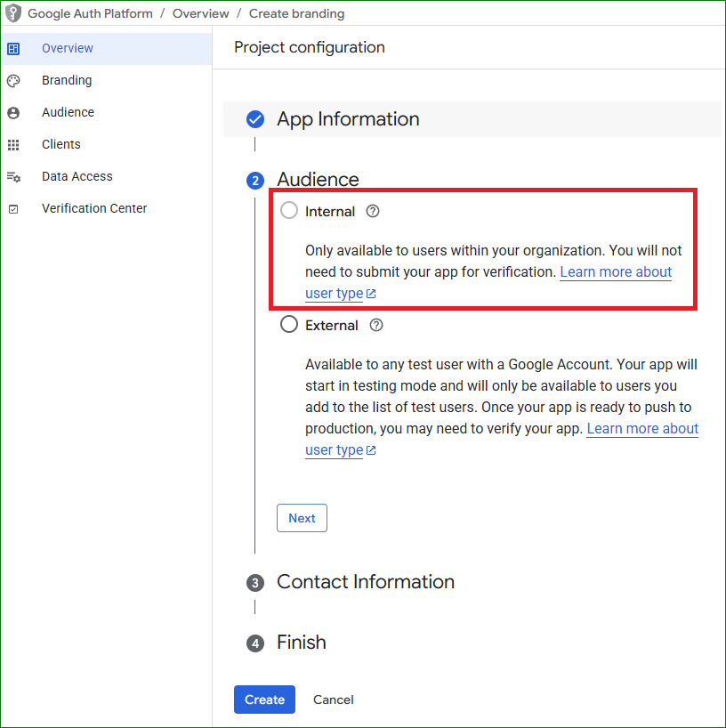Click the Clients grid icon
The image size is (726, 728).
coord(13,145)
